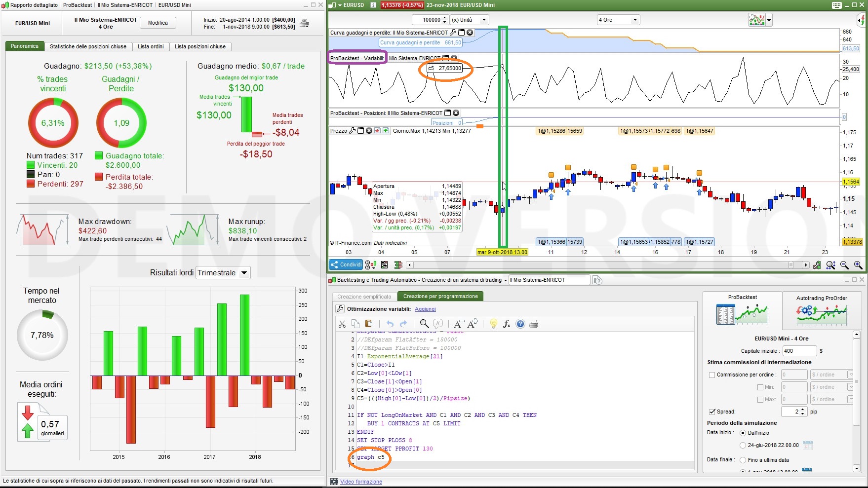Open the blue help question-mark icon
868x488 pixels.
click(520, 324)
